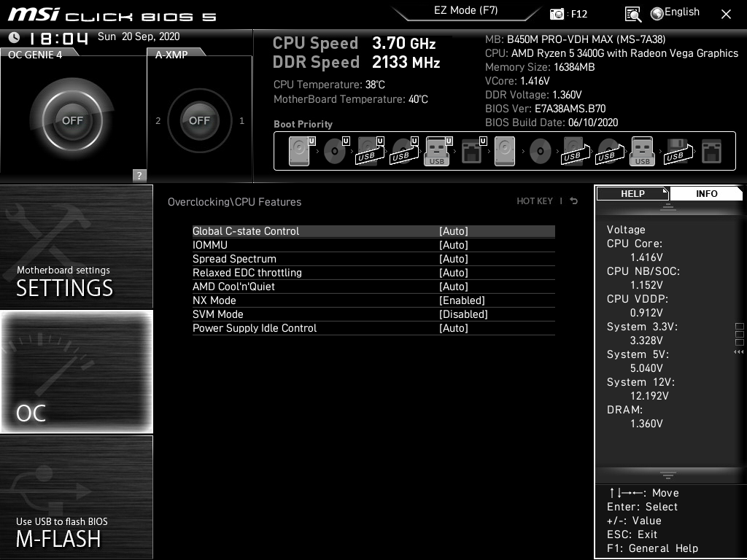Change NX Mode [Enabled] value
The height and width of the screenshot is (560, 747).
coord(462,300)
